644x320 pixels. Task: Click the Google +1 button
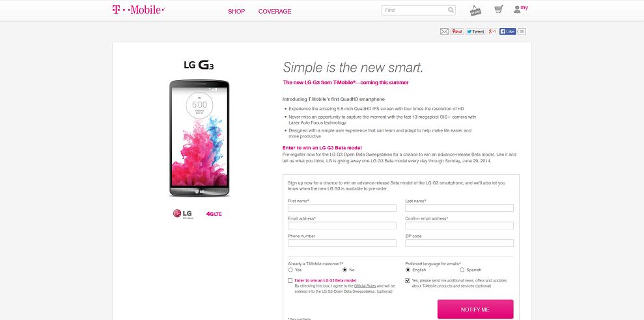click(x=492, y=32)
